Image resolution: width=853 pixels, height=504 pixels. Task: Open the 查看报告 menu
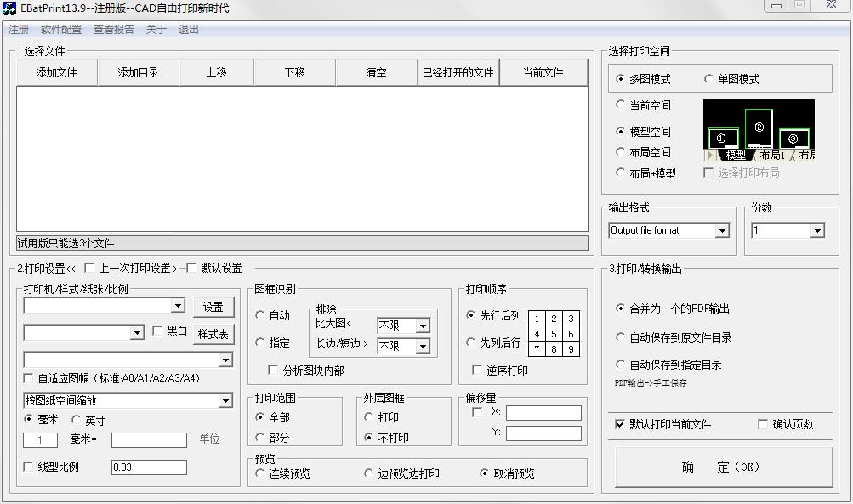point(113,29)
